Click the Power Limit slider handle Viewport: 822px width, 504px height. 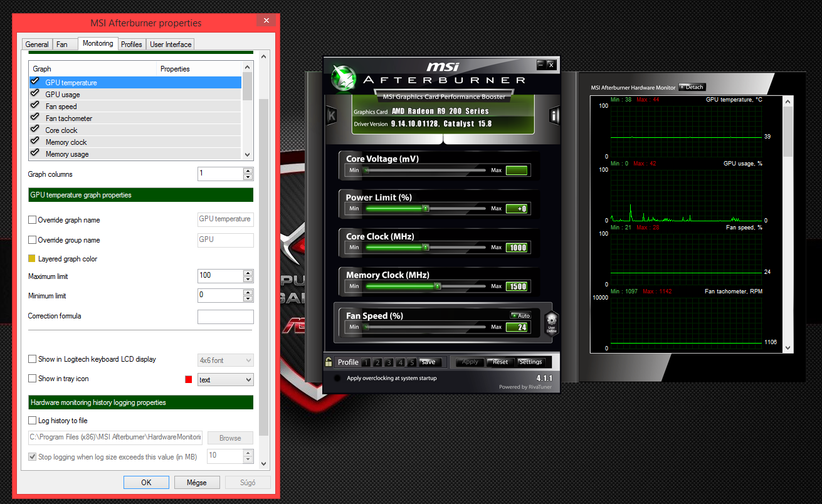coord(425,209)
